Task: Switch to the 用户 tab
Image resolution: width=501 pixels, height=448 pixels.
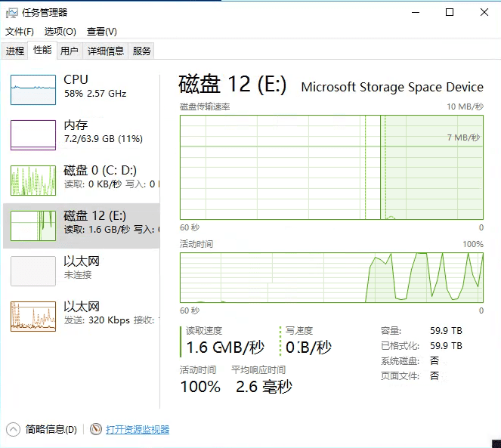Action: [70, 51]
